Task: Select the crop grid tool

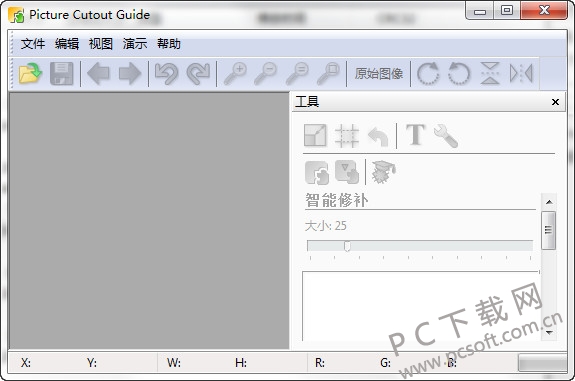Action: 347,136
